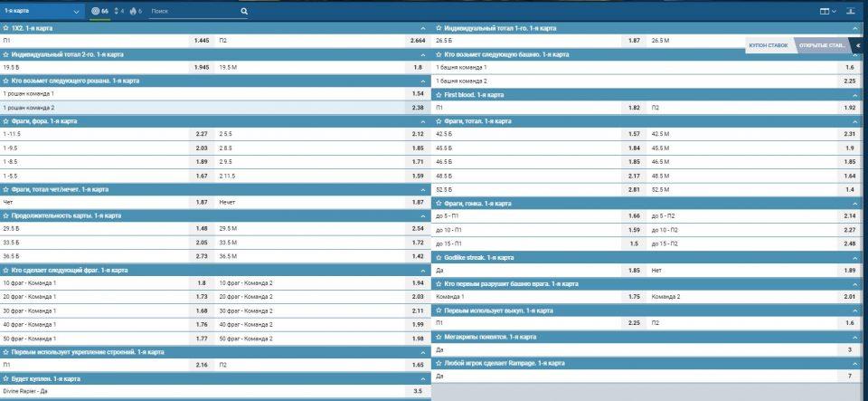Open the column layout switcher
This screenshot has width=868, height=401.
[826, 12]
